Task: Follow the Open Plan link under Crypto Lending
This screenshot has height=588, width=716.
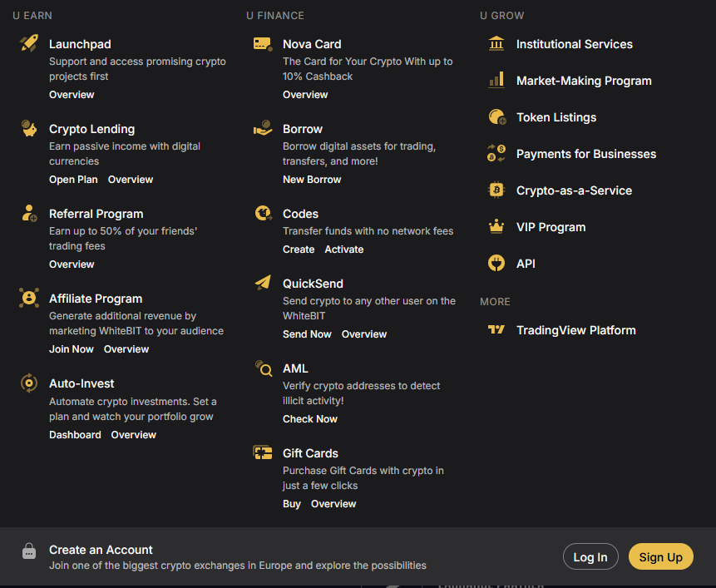Action: pos(73,180)
